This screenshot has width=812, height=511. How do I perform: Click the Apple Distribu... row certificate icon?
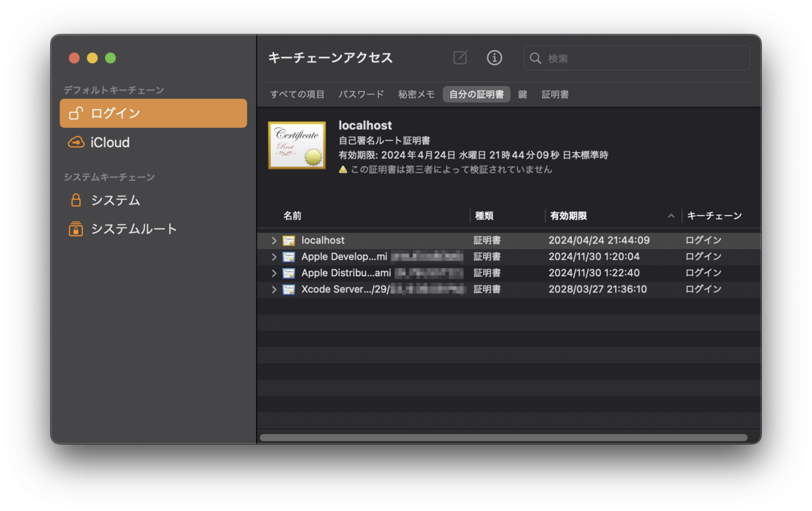289,273
